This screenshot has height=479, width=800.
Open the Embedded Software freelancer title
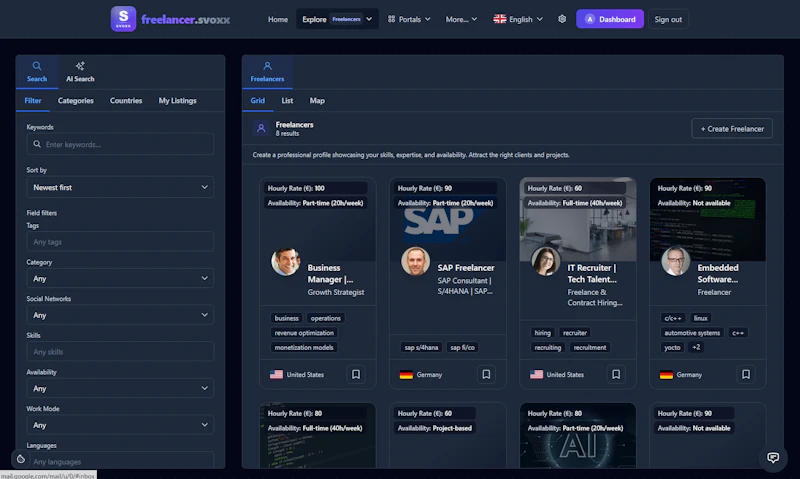click(x=718, y=273)
